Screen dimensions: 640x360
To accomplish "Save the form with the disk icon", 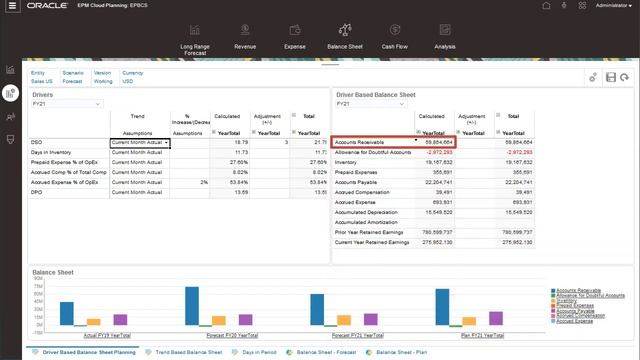I will (611, 77).
